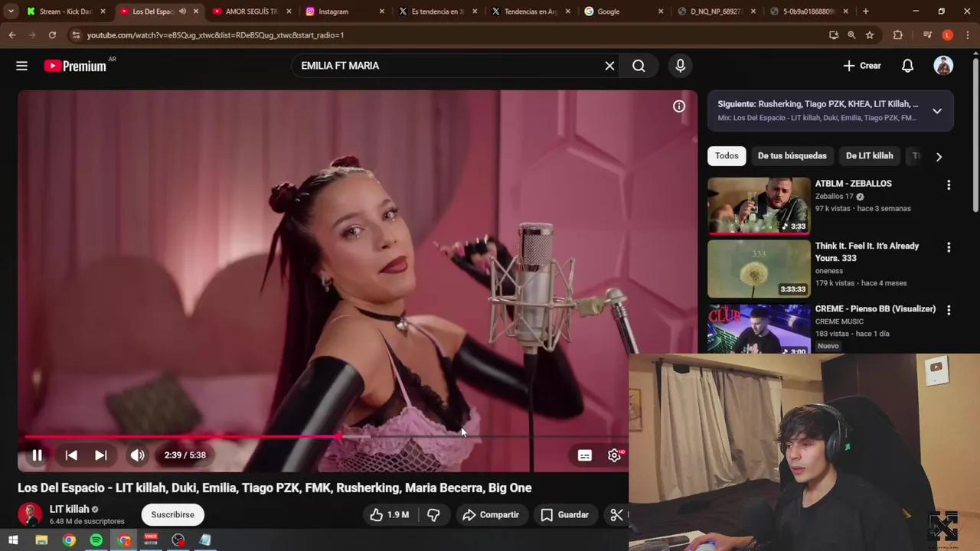980x551 pixels.
Task: Mute audio on Los Del Espacio tab
Action: coord(182,11)
